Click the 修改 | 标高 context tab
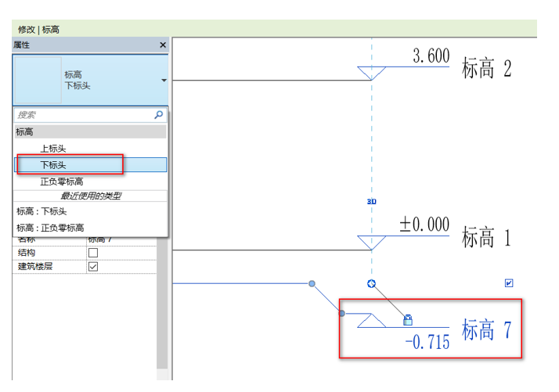Screen dimensions: 559x392 coord(38,29)
